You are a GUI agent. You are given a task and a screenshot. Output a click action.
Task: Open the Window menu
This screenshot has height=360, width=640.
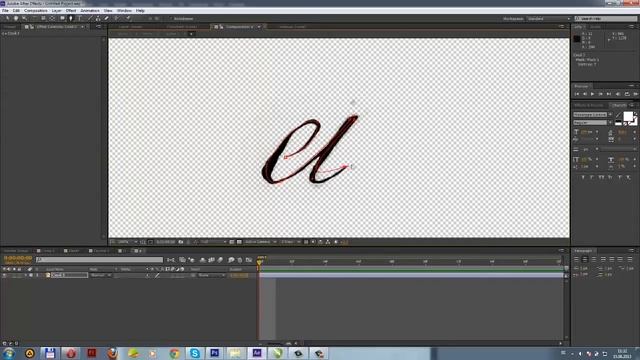click(x=124, y=11)
